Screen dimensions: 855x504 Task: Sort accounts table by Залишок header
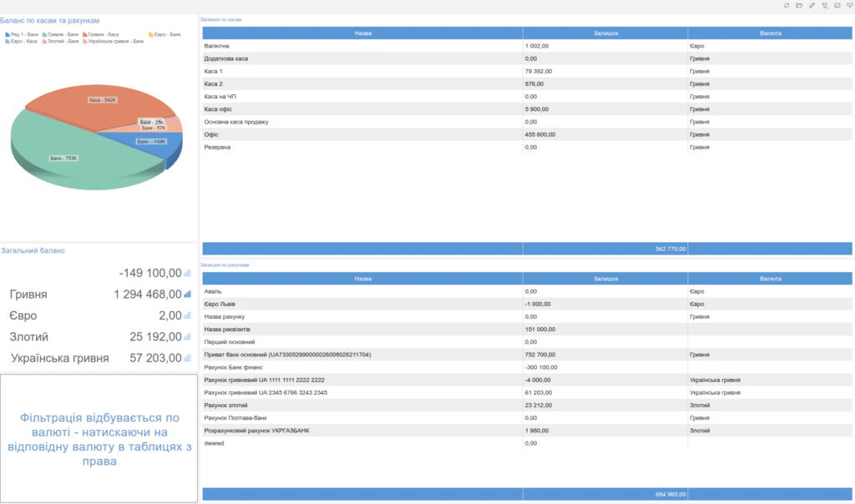(605, 279)
